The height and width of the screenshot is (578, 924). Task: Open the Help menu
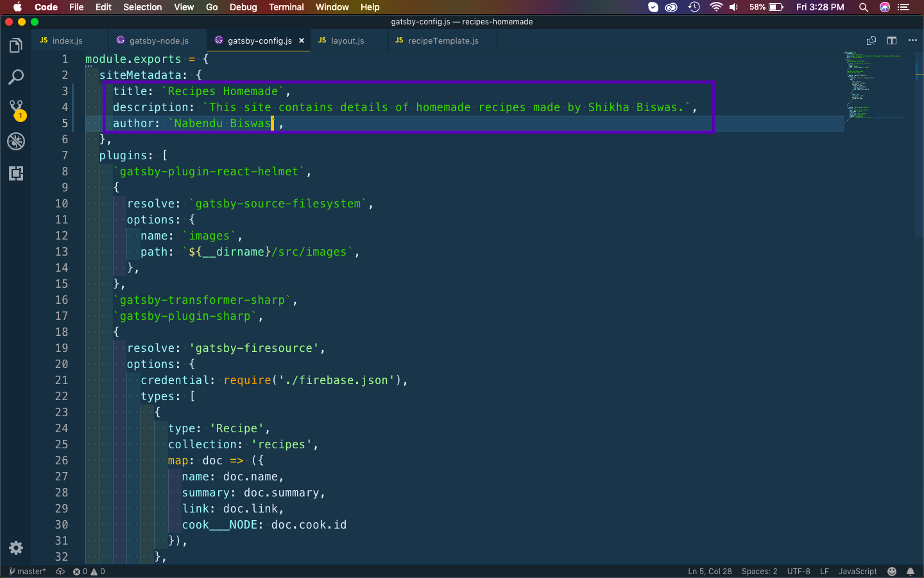click(370, 7)
